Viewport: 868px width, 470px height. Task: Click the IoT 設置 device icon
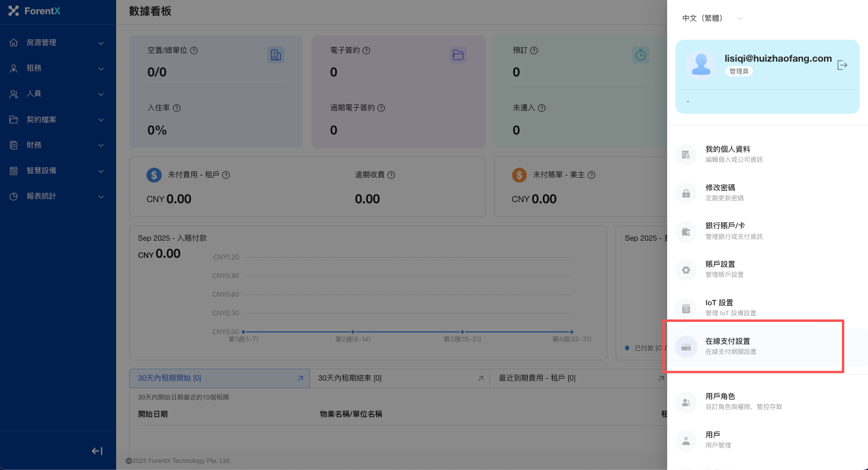[686, 309]
